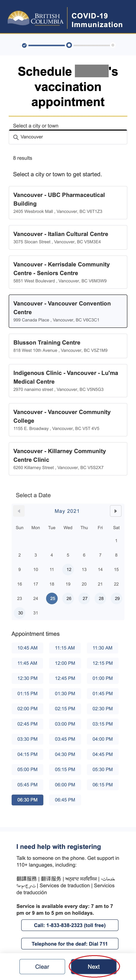Screen dimensions: 136x980
Task: Select Blusson Training Centre clinic
Action: (x=68, y=346)
